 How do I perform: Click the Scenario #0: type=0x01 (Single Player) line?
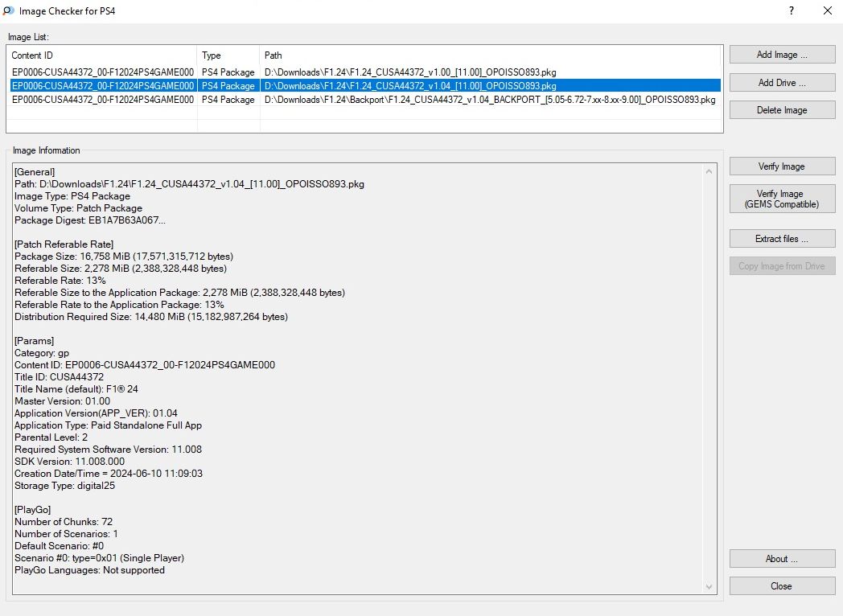[100, 558]
